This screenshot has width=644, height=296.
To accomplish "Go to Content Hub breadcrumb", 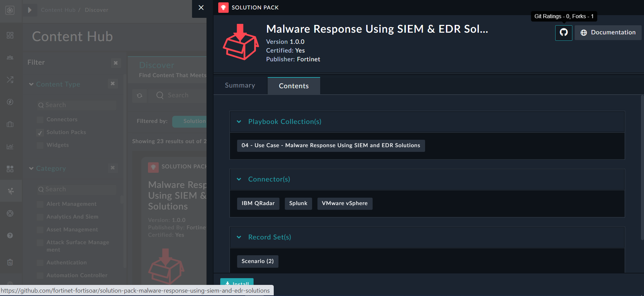I will coord(58,10).
